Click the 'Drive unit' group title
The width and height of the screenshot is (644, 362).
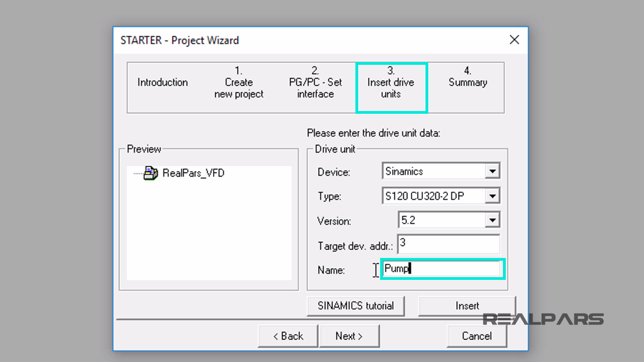(x=335, y=149)
